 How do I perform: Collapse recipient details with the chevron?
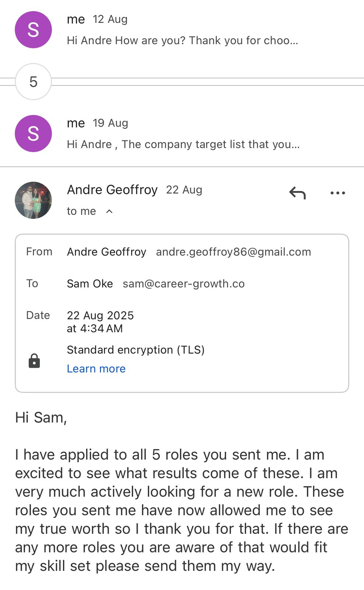(x=109, y=211)
